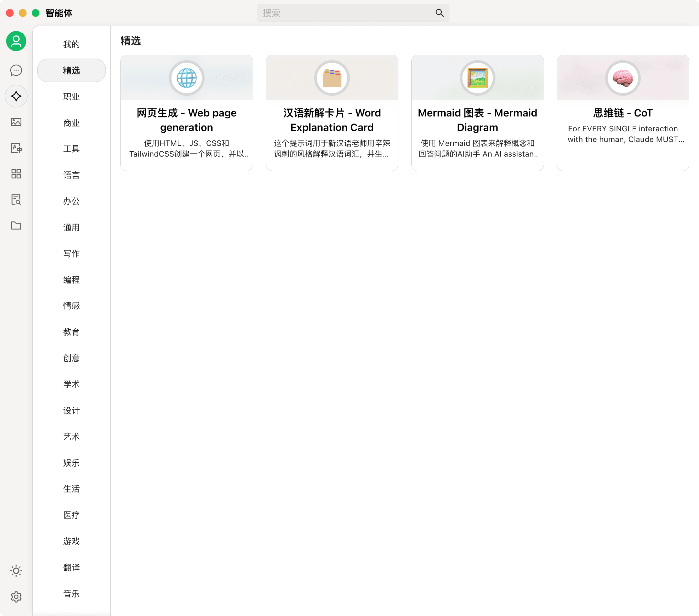
Task: Click the green profile avatar
Action: [16, 41]
